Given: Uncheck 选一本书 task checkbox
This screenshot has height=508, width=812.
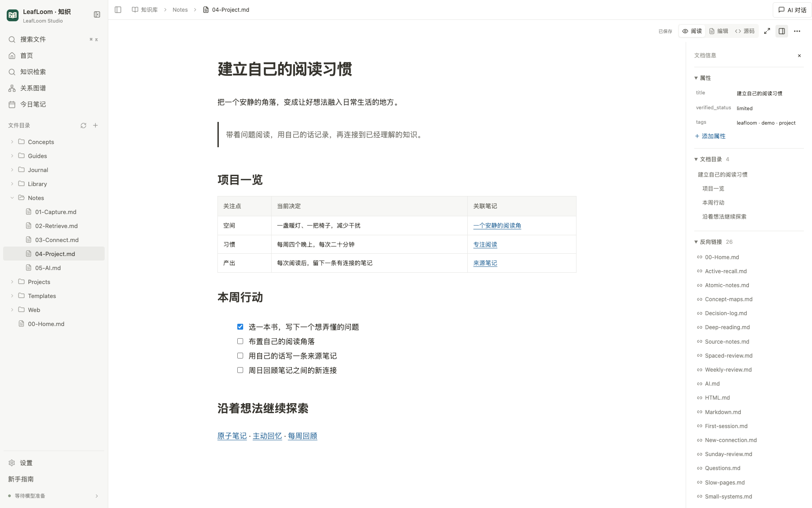Looking at the screenshot, I should 240,327.
